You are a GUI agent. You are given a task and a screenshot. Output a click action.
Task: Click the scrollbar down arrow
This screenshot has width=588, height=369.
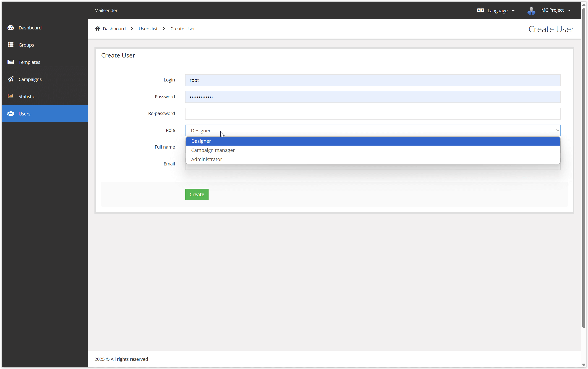click(x=584, y=365)
